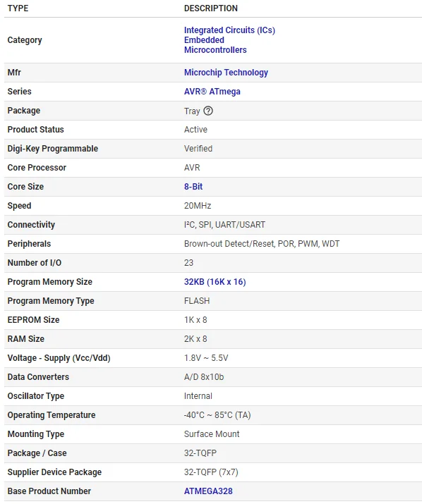
Task: Select the Surface Mount mounting type value
Action: pos(212,434)
